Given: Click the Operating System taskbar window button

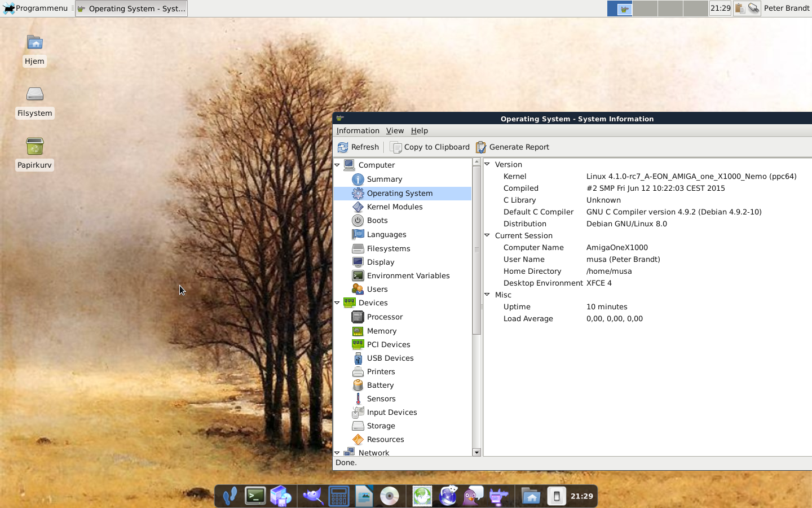Looking at the screenshot, I should point(131,8).
